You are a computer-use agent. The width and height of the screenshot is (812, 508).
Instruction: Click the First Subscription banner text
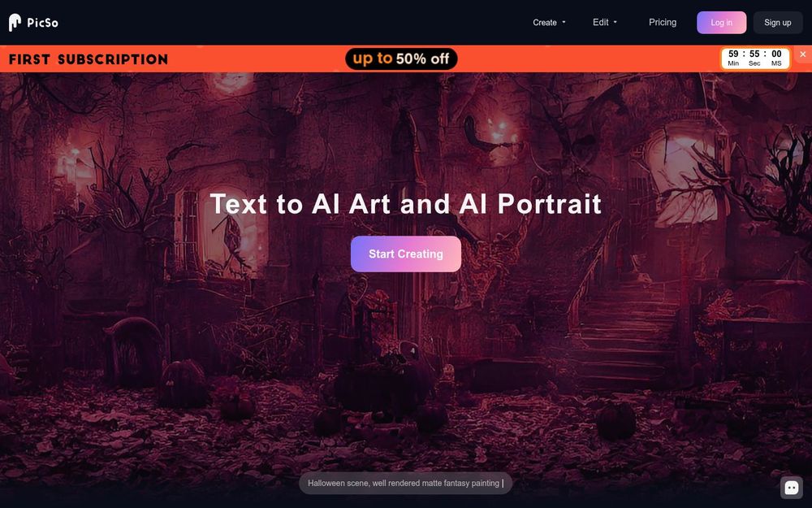[x=89, y=59]
